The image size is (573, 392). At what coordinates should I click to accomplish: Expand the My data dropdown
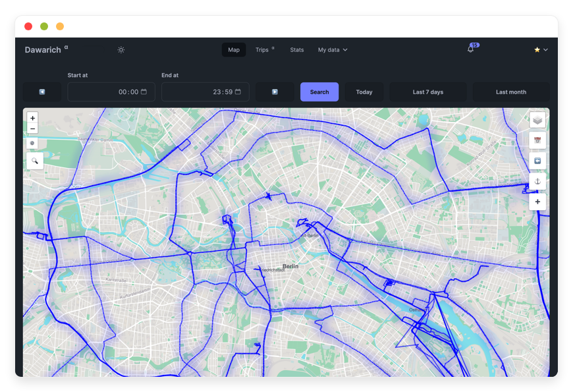[x=333, y=49]
